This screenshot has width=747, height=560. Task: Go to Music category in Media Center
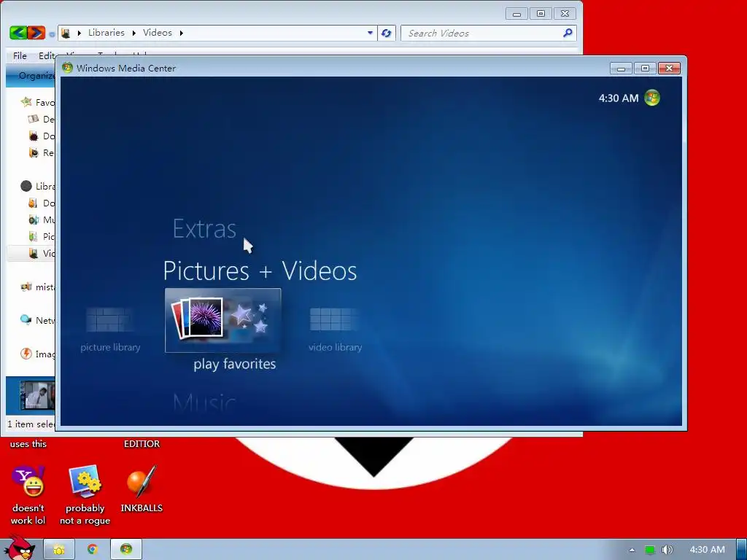(x=204, y=402)
